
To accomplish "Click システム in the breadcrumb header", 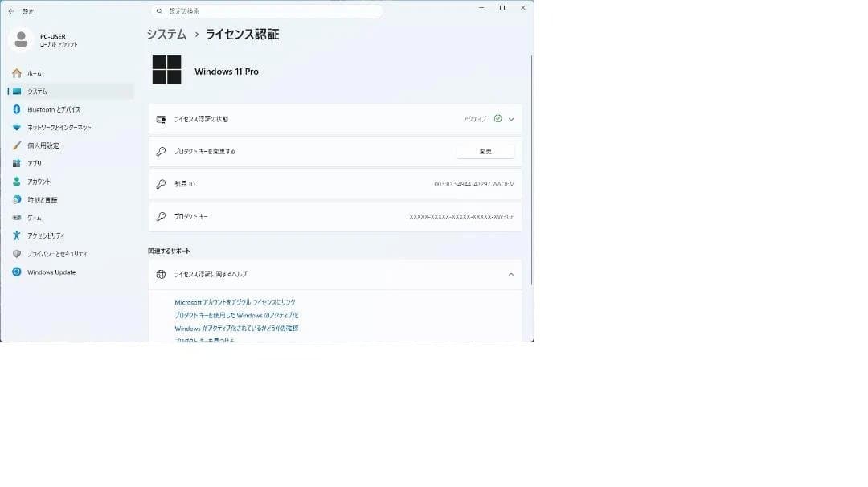I will (166, 35).
